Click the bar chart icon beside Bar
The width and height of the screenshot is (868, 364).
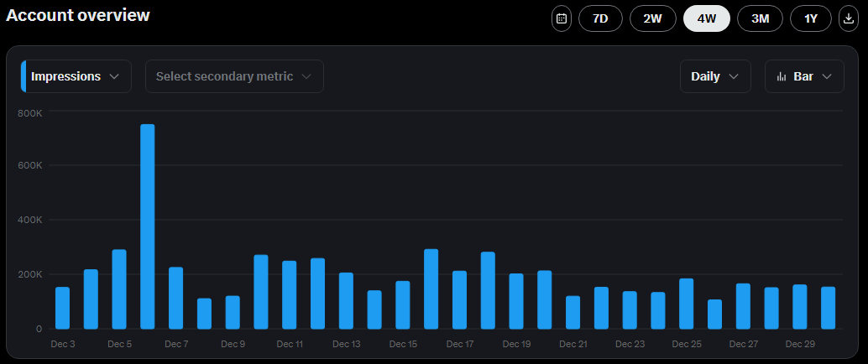click(x=782, y=76)
